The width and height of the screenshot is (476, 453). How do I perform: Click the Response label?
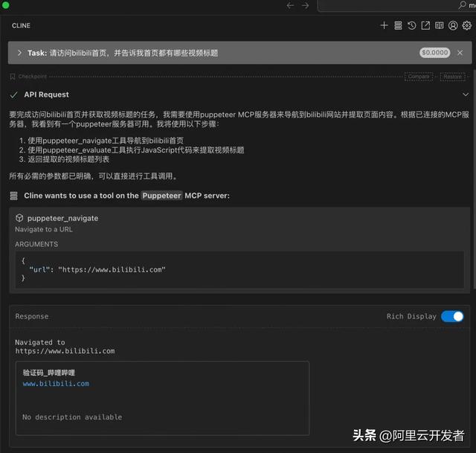pyautogui.click(x=32, y=316)
